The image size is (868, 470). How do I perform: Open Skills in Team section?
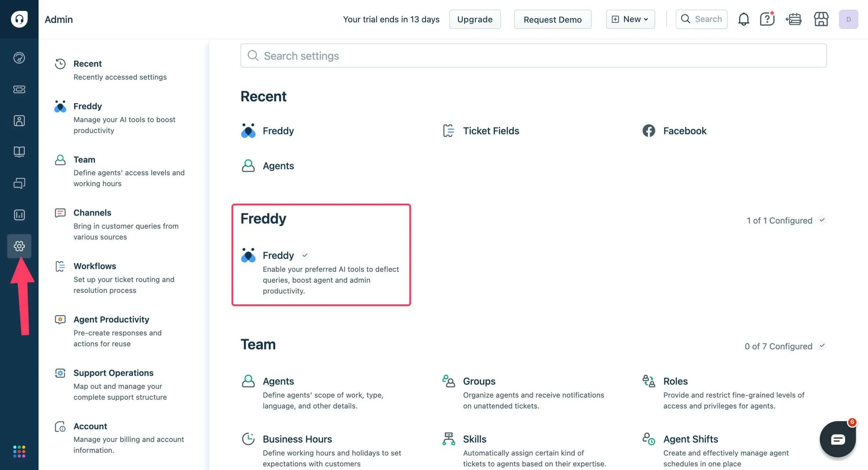(x=524, y=450)
